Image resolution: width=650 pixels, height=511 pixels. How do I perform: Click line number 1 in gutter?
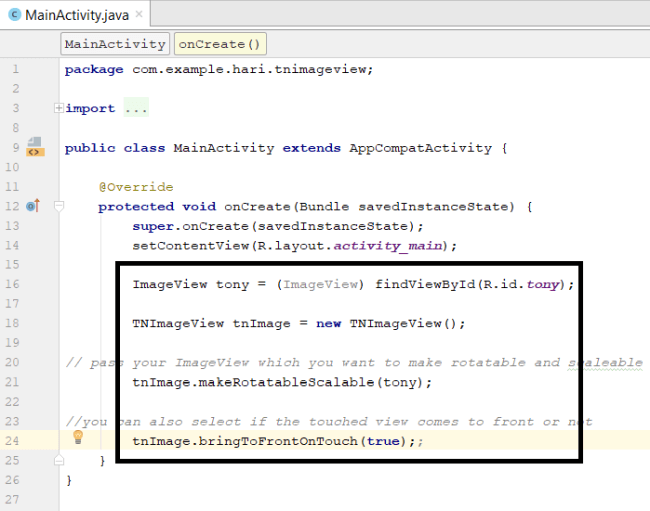15,69
